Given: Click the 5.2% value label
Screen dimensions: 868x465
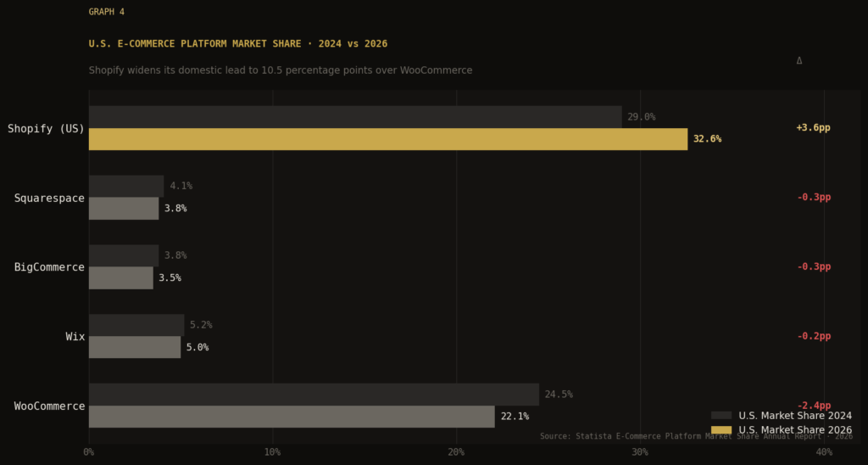Looking at the screenshot, I should [201, 325].
